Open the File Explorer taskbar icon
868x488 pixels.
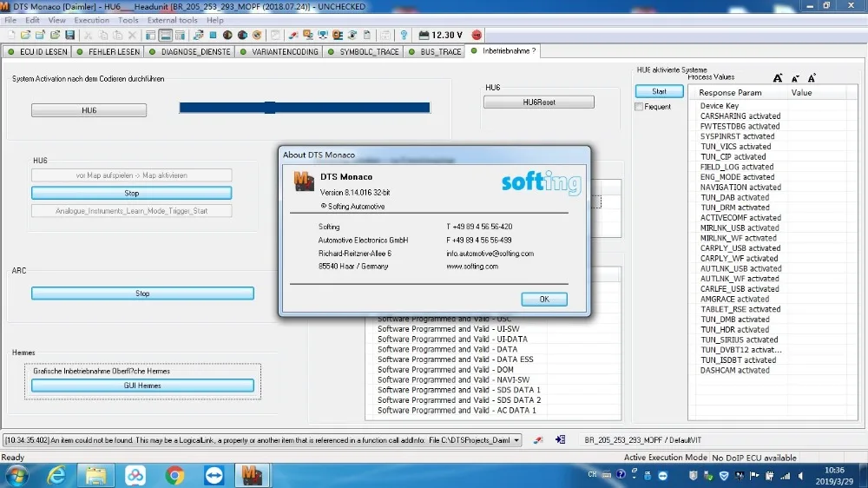[95, 475]
